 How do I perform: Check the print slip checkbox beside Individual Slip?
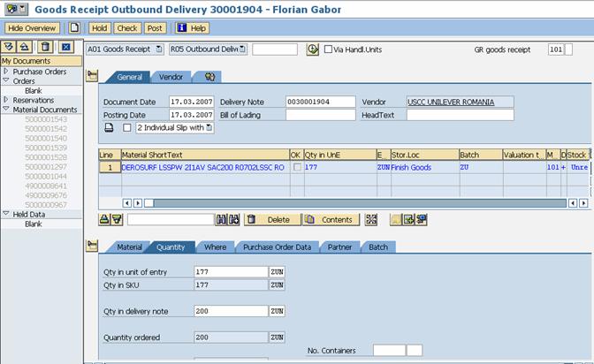point(127,128)
